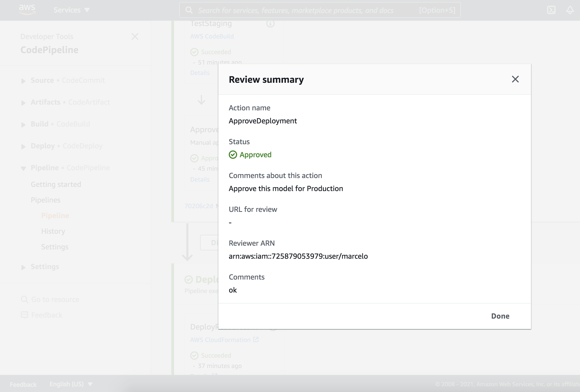Image resolution: width=580 pixels, height=392 pixels.
Task: Click the Review summary heading
Action: coord(266,79)
